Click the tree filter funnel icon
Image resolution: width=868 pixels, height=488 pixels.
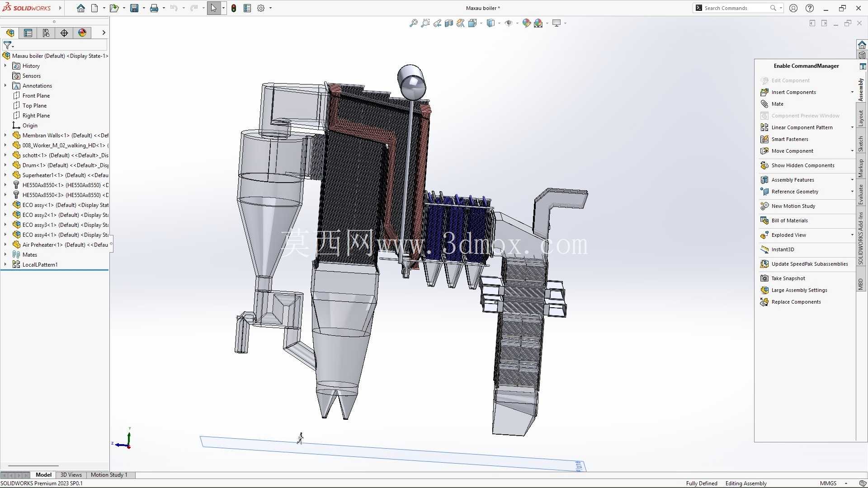click(7, 45)
